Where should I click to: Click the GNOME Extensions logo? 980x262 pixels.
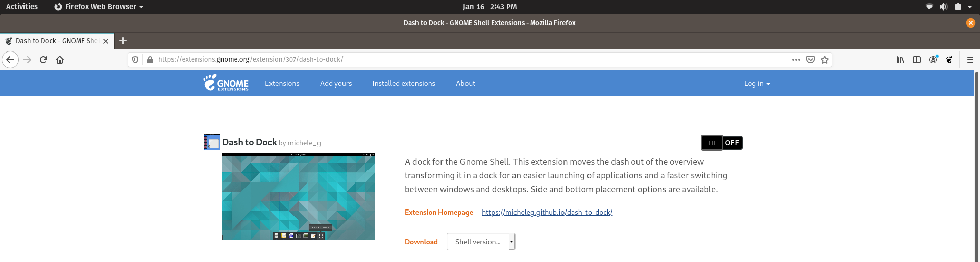coord(226,83)
